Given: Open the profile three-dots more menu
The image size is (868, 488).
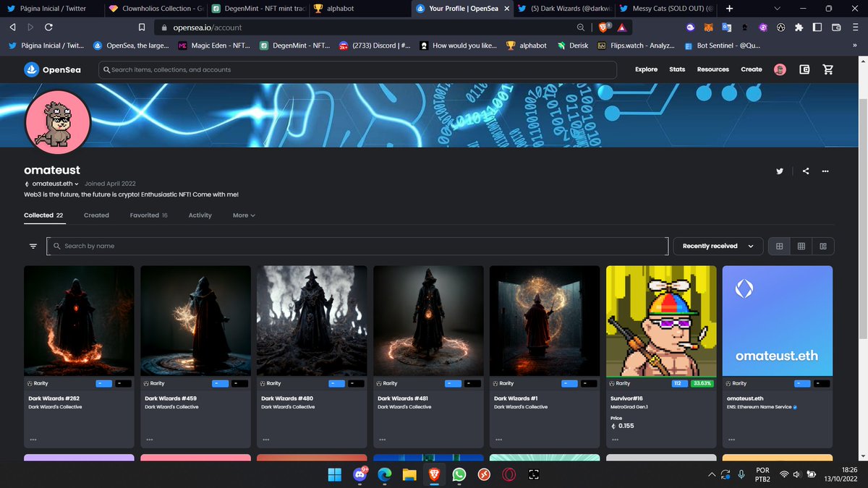Looking at the screenshot, I should click(x=825, y=171).
